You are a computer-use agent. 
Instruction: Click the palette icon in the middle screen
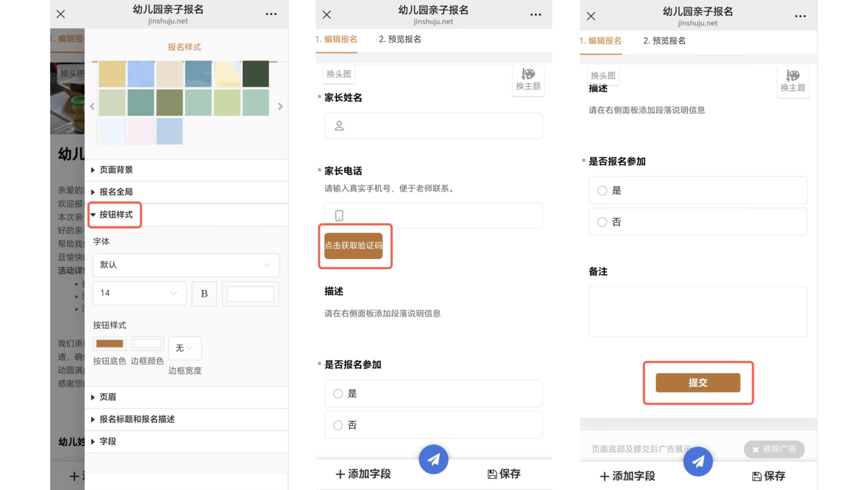point(528,74)
